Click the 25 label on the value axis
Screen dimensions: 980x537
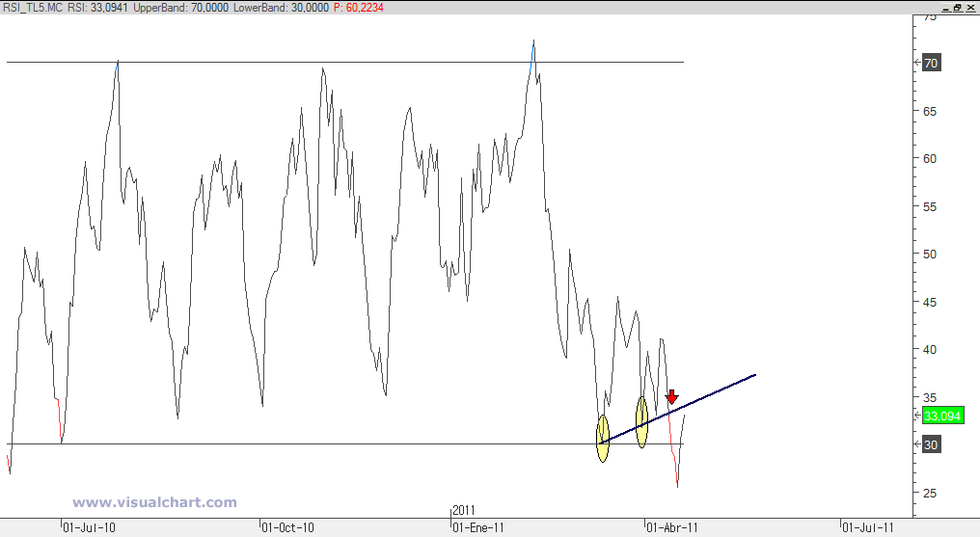coord(930,493)
